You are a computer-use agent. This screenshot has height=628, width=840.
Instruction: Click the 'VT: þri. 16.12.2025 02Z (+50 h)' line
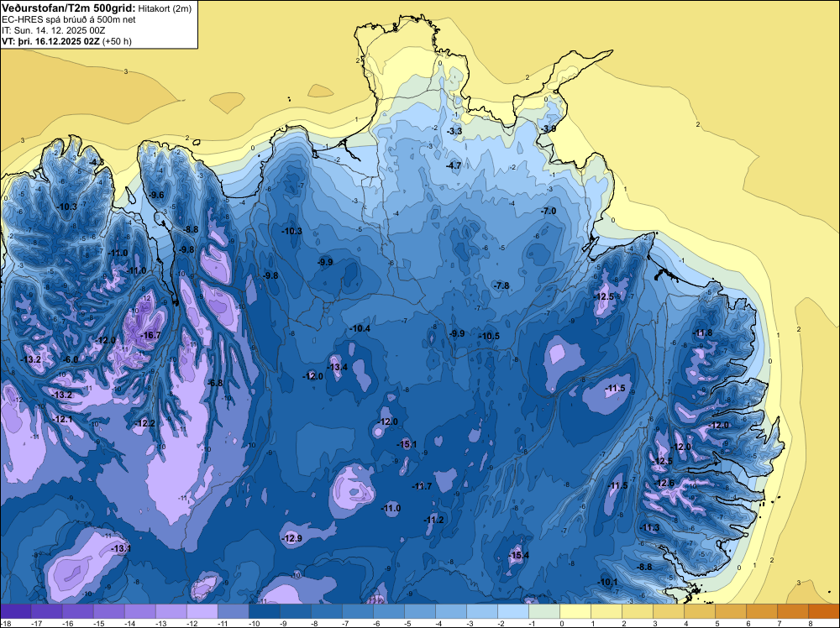(x=67, y=41)
